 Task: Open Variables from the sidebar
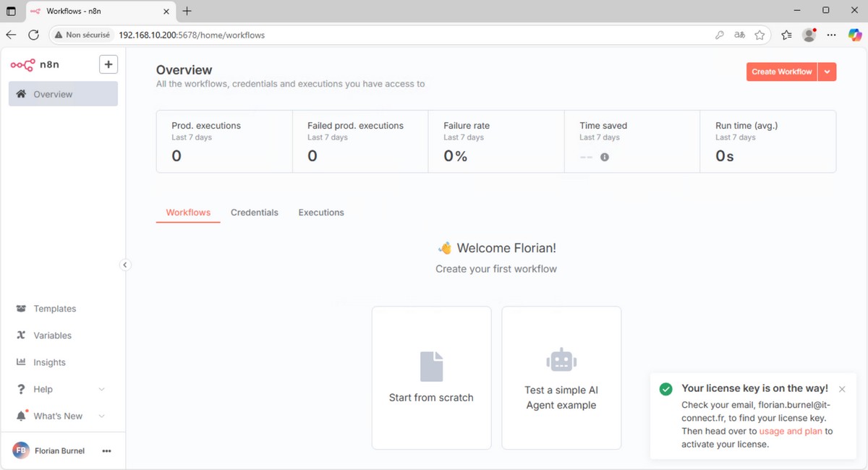click(51, 336)
